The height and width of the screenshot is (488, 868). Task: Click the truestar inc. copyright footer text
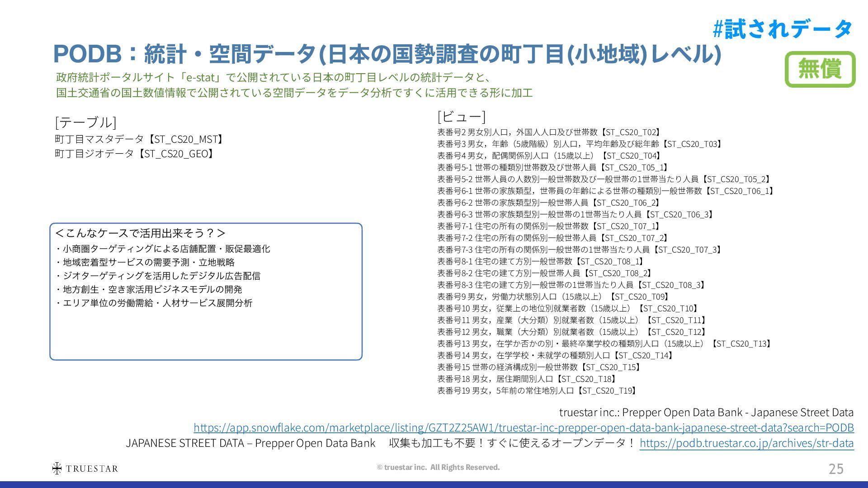tap(438, 467)
